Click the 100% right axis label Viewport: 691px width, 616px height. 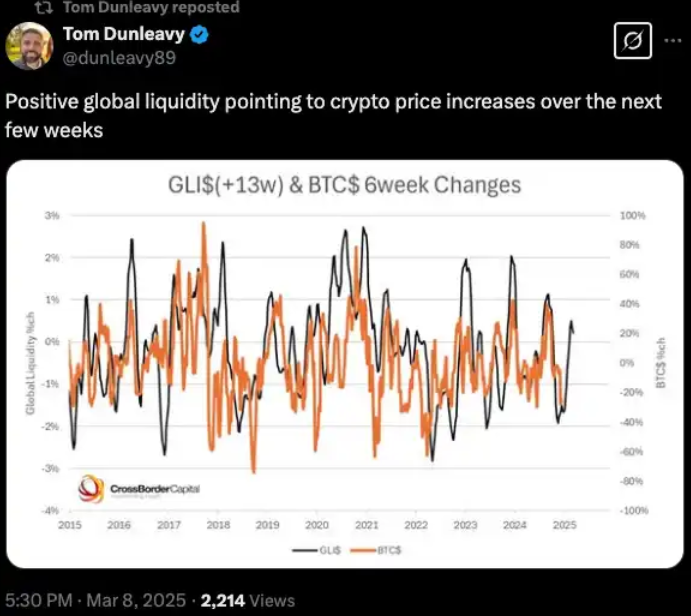[632, 215]
